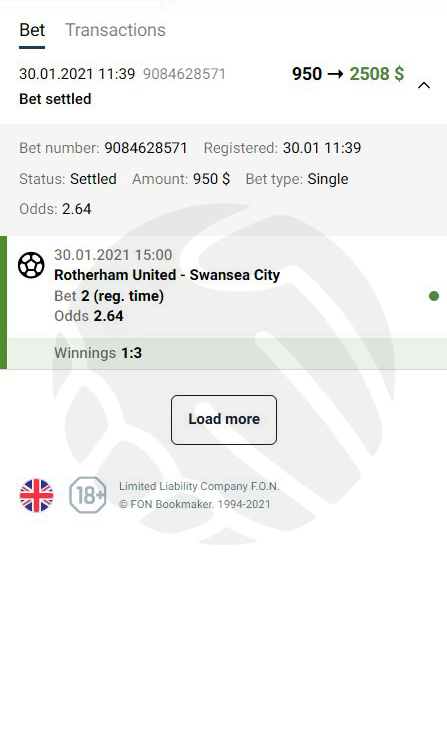Click the Registered 30.01 11:39 field
This screenshot has width=447, height=748.
[x=282, y=148]
